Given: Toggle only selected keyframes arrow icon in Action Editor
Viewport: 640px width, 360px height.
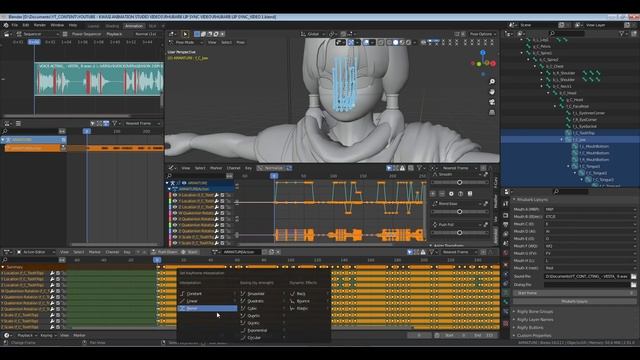Looking at the screenshot, I should click(409, 252).
